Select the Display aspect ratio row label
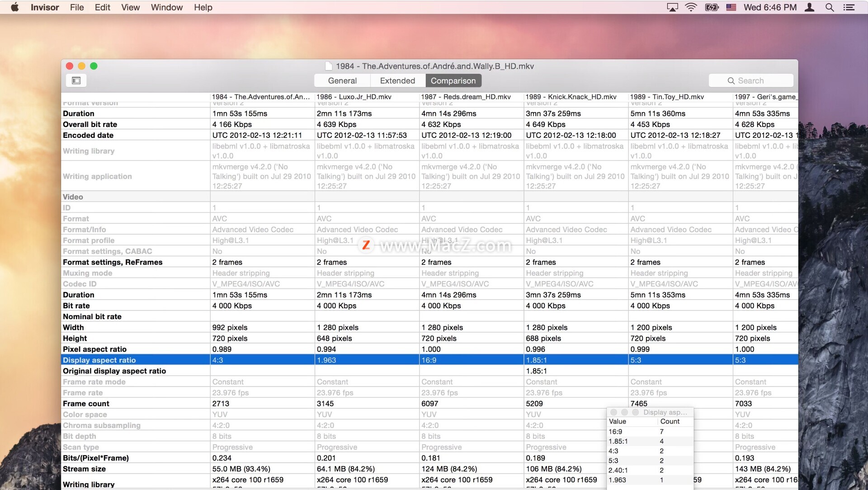Image resolution: width=868 pixels, height=490 pixels. [x=99, y=360]
